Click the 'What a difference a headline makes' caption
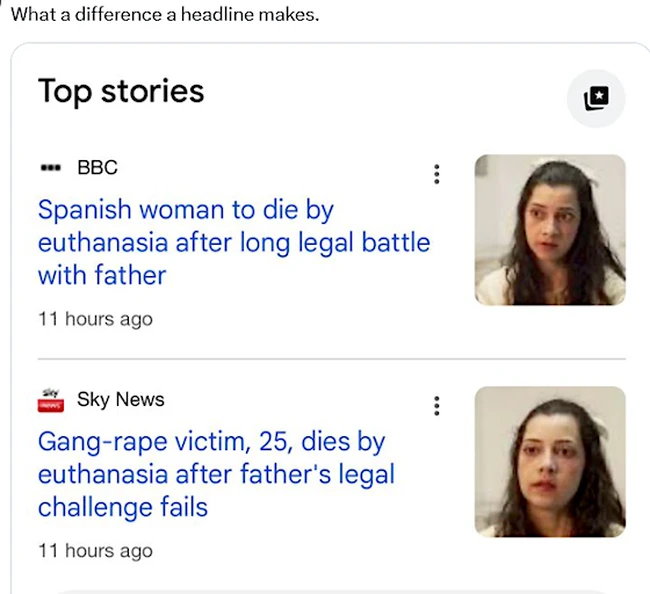The image size is (650, 594). [164, 15]
